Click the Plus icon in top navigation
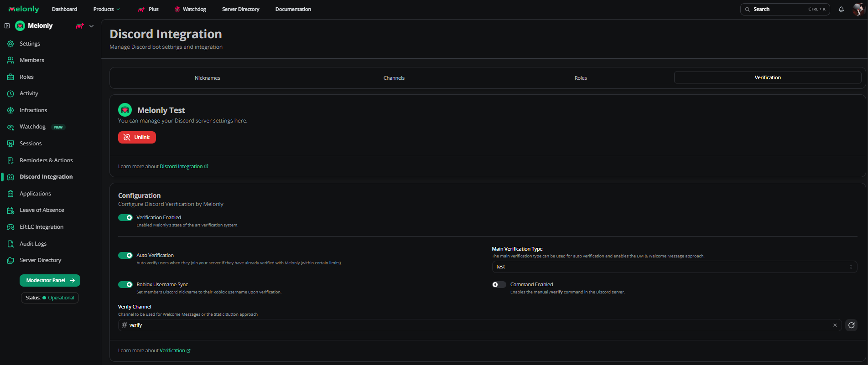Screen dimensions: 868x365 (141, 9)
